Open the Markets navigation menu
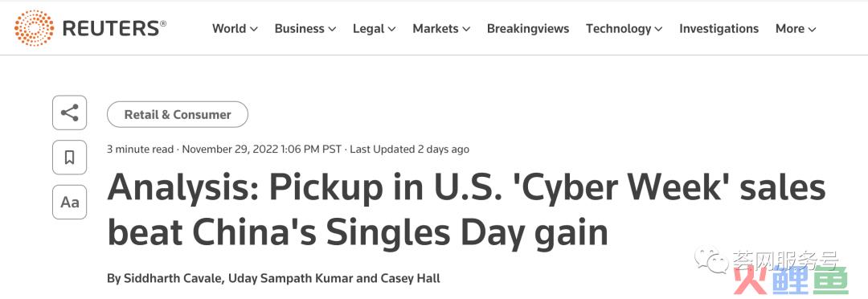Screen dimensions: 868x299 (441, 29)
